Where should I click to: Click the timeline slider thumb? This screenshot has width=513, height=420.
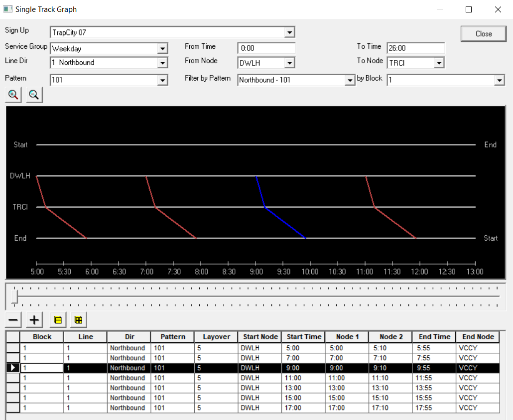click(x=15, y=296)
